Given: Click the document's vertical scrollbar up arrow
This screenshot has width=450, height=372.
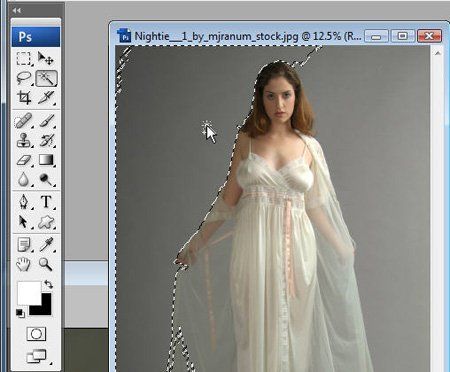Looking at the screenshot, I should pyautogui.click(x=438, y=53).
